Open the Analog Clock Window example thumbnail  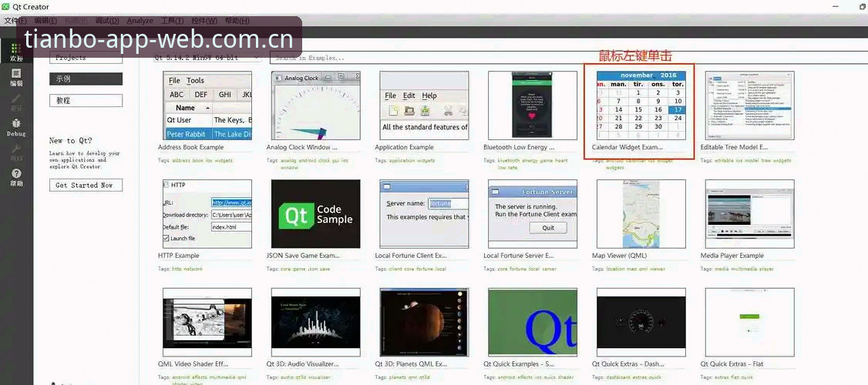[x=315, y=105]
